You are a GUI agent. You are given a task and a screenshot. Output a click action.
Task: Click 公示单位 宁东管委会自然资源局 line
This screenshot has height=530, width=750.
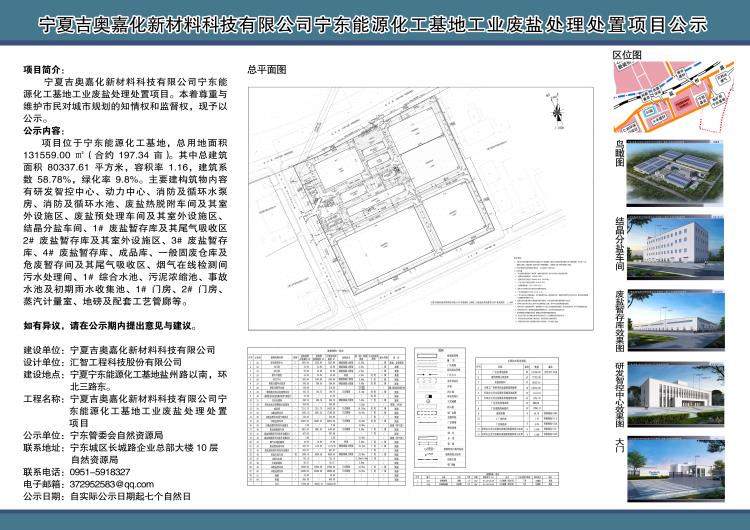coord(93,435)
